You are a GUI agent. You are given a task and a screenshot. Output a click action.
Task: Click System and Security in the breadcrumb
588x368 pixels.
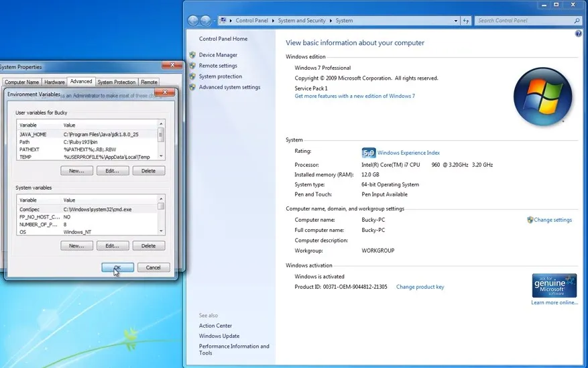tap(302, 21)
